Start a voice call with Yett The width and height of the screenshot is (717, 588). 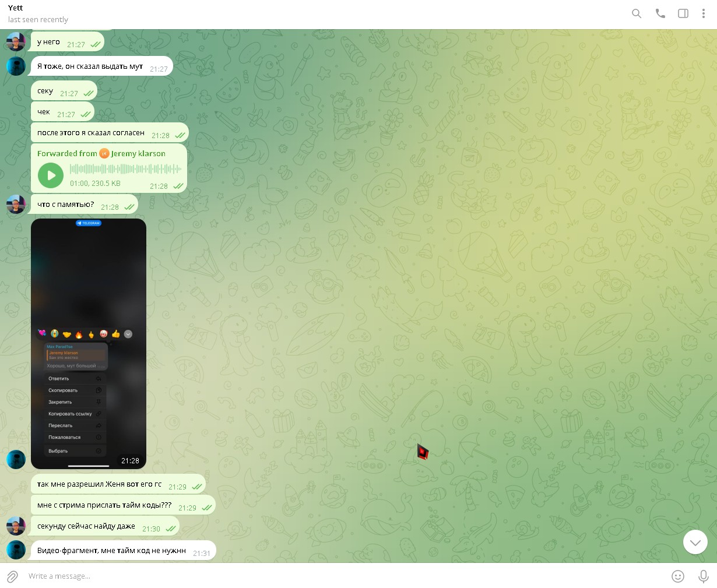(x=660, y=13)
